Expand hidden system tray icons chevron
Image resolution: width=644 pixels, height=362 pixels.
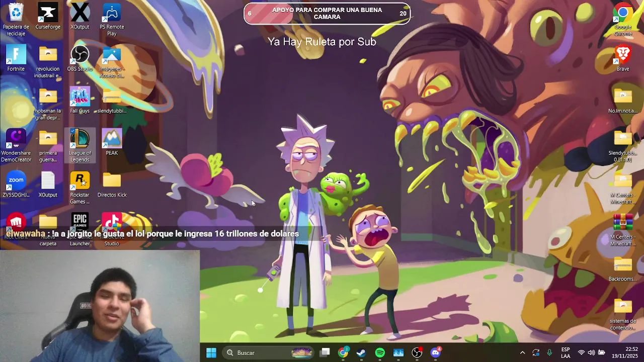522,353
